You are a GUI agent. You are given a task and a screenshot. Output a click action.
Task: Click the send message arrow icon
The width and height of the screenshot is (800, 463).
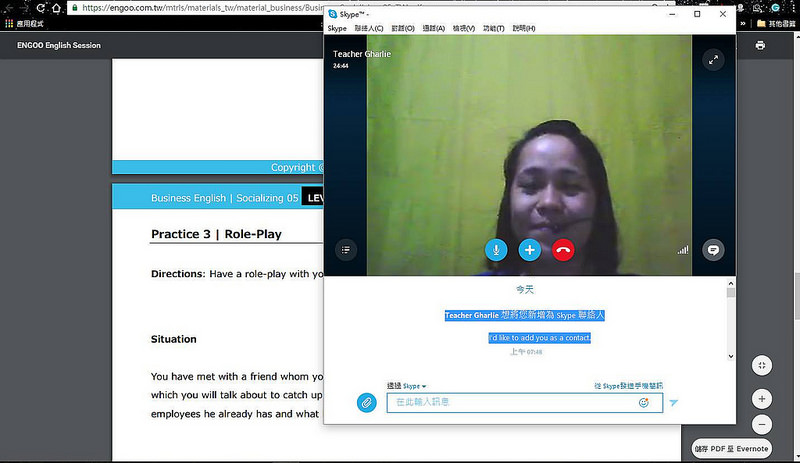674,403
